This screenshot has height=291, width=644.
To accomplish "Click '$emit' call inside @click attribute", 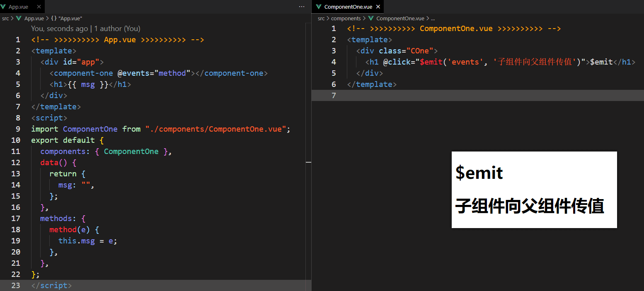I will (x=431, y=62).
